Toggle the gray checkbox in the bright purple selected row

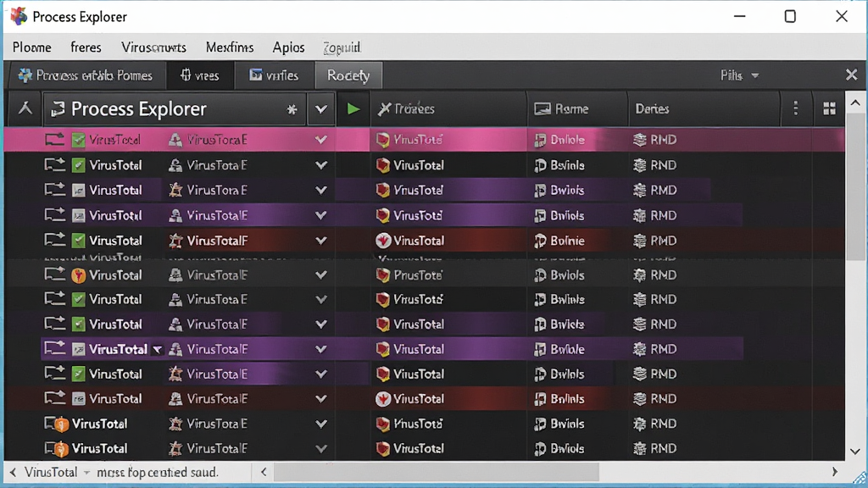click(x=79, y=350)
